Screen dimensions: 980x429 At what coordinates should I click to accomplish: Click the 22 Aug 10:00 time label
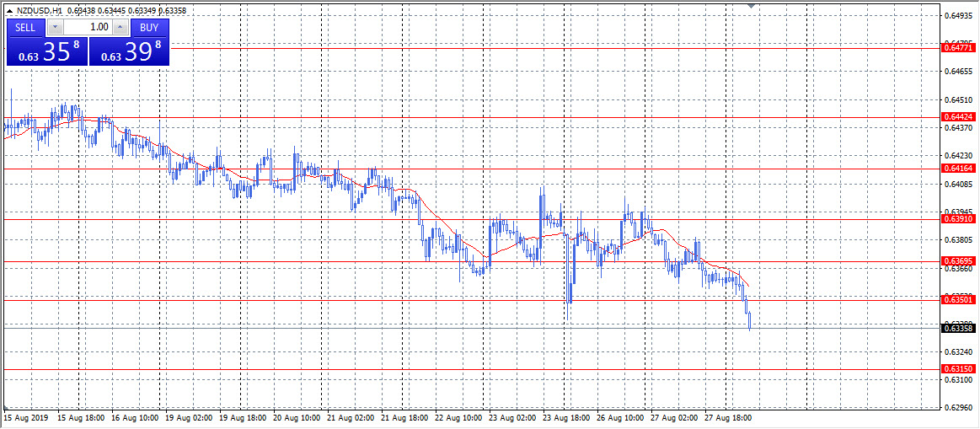click(458, 417)
